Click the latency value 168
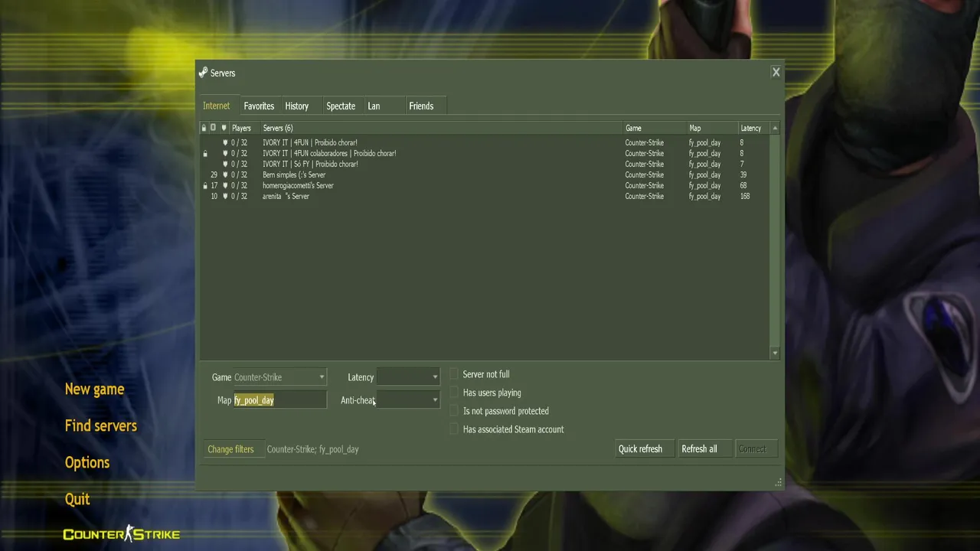Screen dimensions: 980x551 pyautogui.click(x=745, y=196)
